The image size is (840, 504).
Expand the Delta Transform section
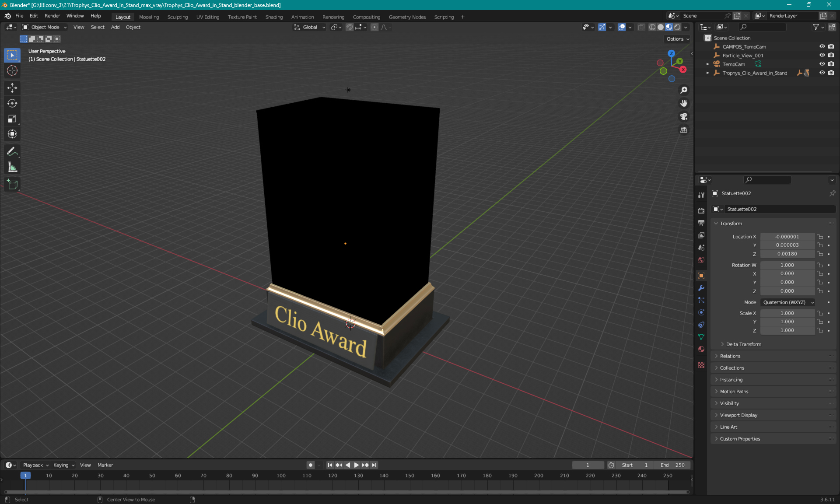(743, 344)
